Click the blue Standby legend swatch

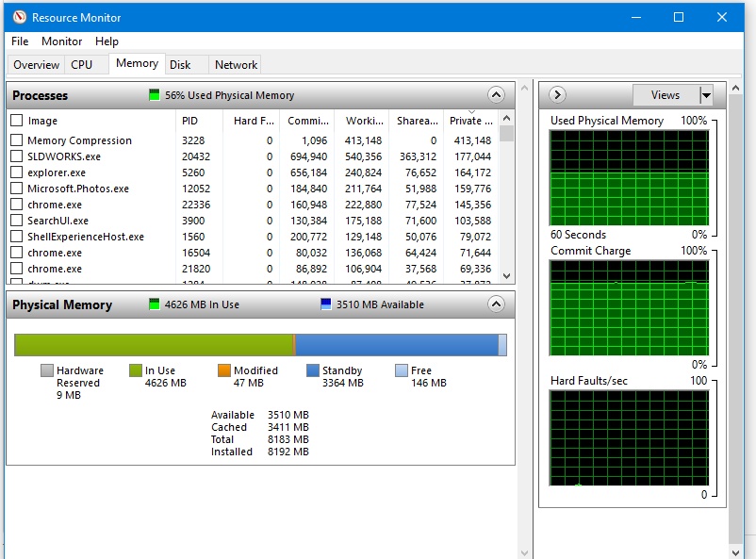pos(313,370)
